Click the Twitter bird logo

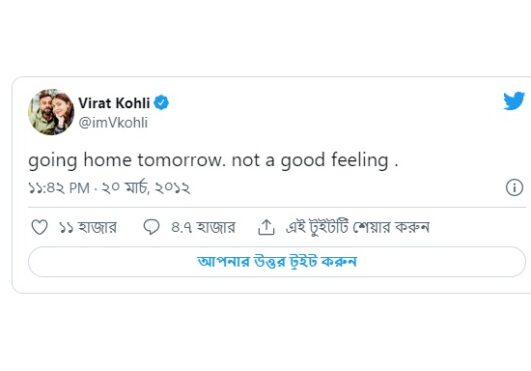[514, 101]
